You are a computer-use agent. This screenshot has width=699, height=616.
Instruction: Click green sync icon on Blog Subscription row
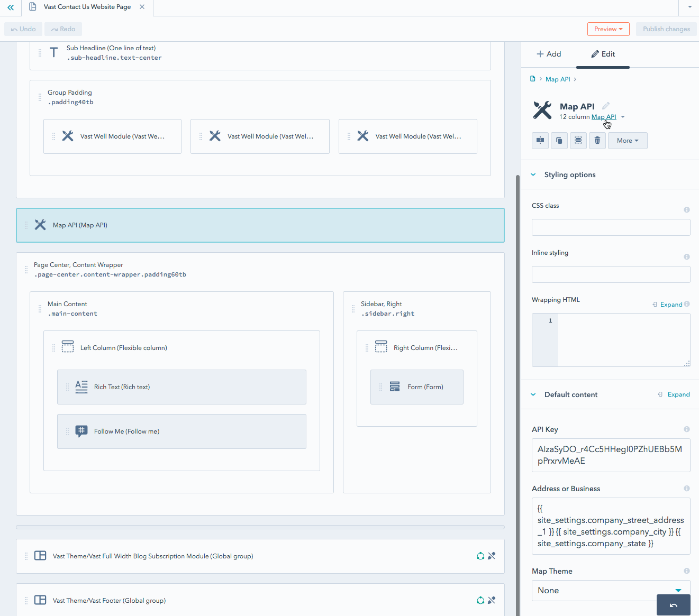[x=480, y=556]
